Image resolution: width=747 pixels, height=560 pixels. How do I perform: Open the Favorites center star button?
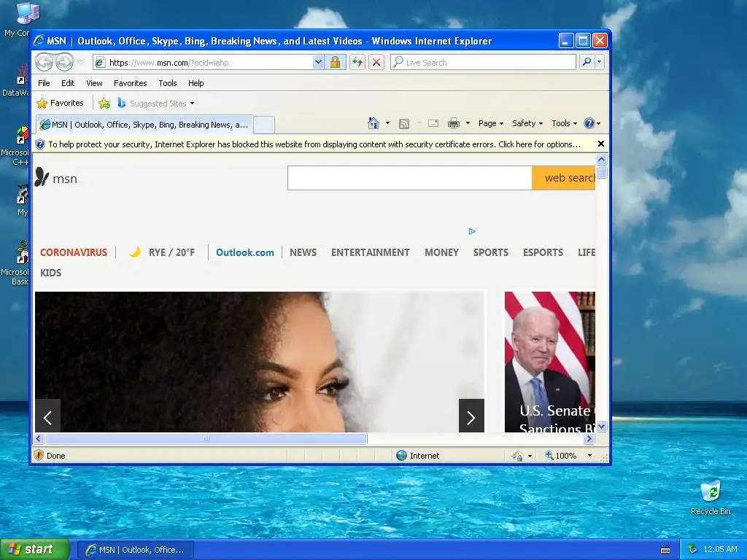coord(60,103)
